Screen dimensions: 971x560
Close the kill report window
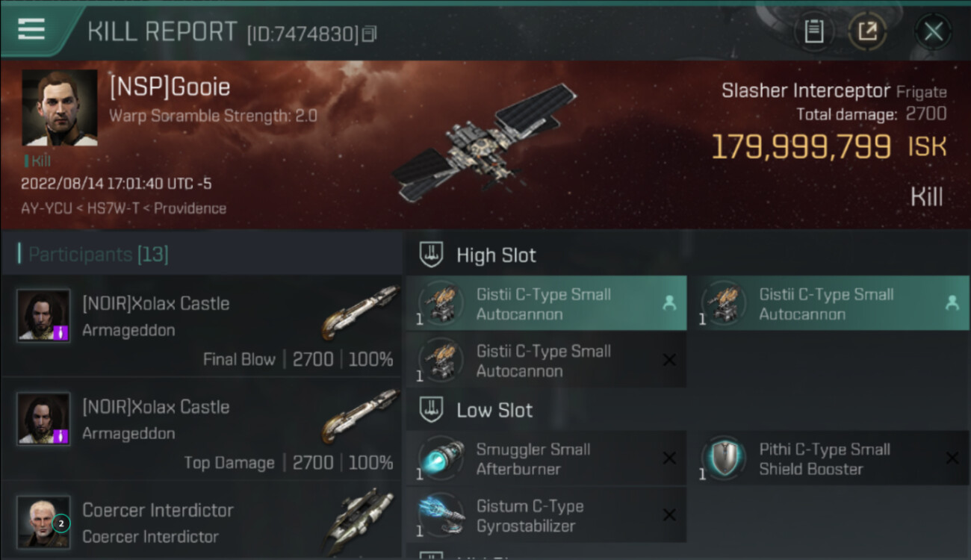coord(933,31)
